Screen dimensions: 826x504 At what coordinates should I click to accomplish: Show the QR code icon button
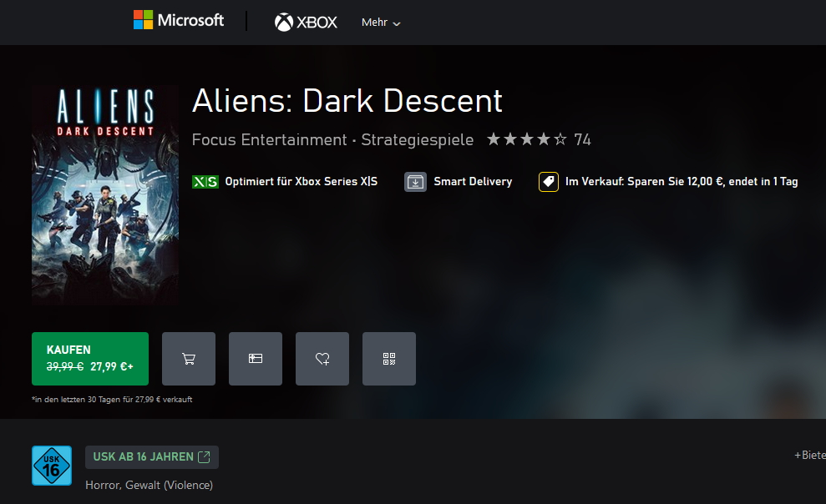coord(389,359)
